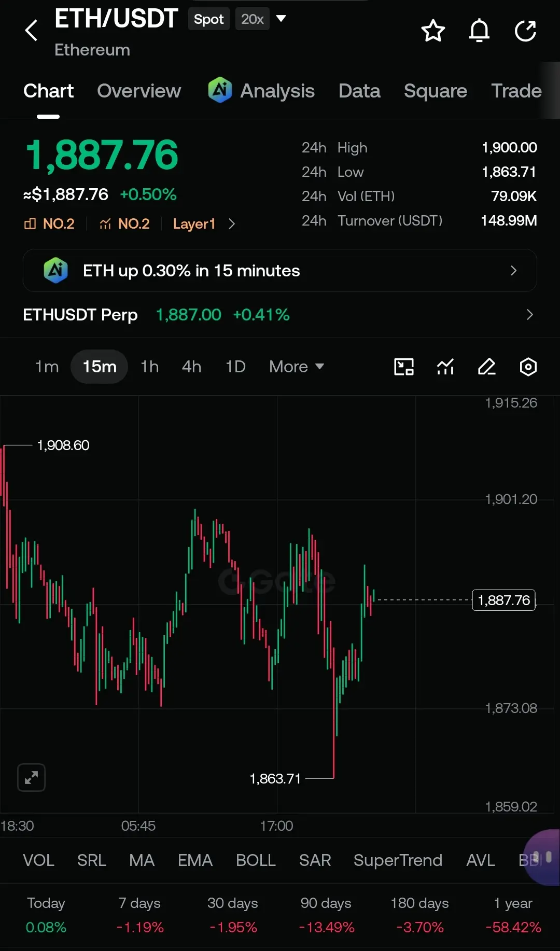
Task: Open market cap rank NO.2 tag
Action: click(49, 223)
